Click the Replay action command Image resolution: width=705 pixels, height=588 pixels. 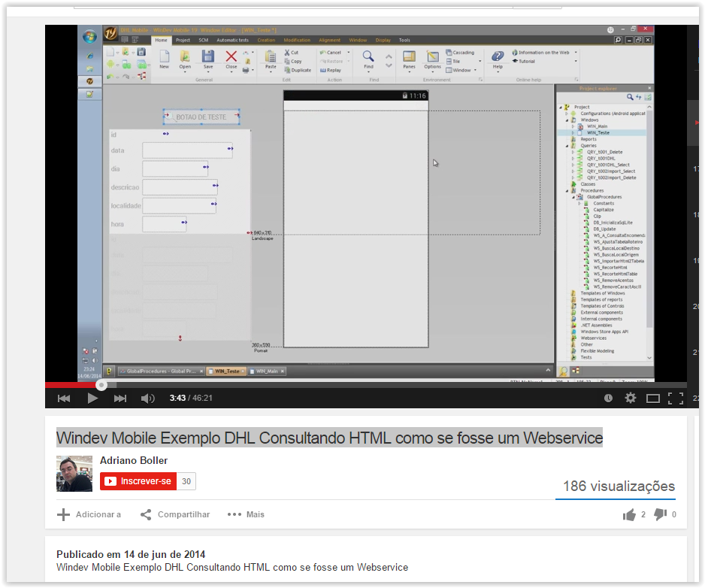point(331,70)
